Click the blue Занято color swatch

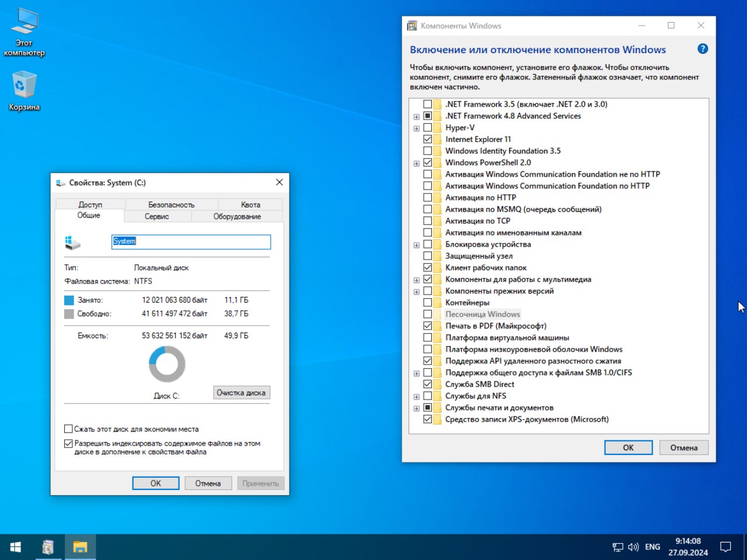[69, 300]
